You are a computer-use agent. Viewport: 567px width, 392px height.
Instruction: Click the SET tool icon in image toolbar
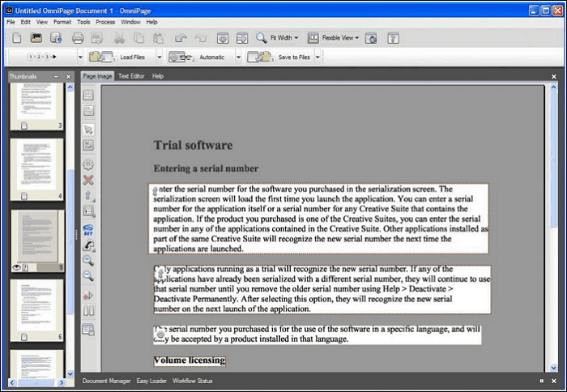pyautogui.click(x=88, y=229)
